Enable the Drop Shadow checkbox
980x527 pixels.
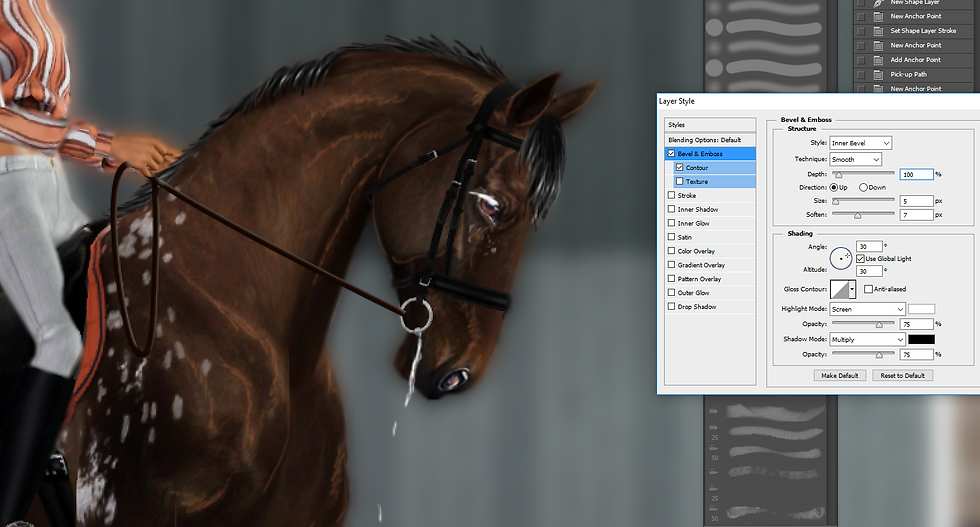point(671,306)
